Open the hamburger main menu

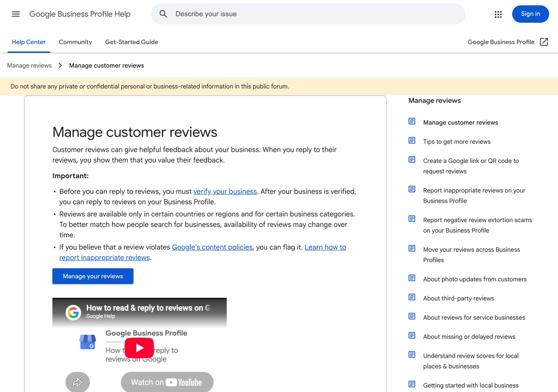tap(16, 14)
